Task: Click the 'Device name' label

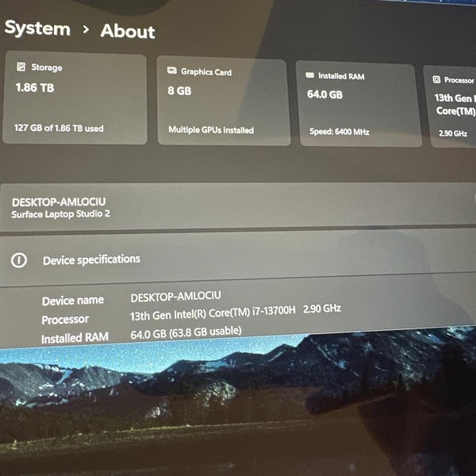Action: coord(73,301)
